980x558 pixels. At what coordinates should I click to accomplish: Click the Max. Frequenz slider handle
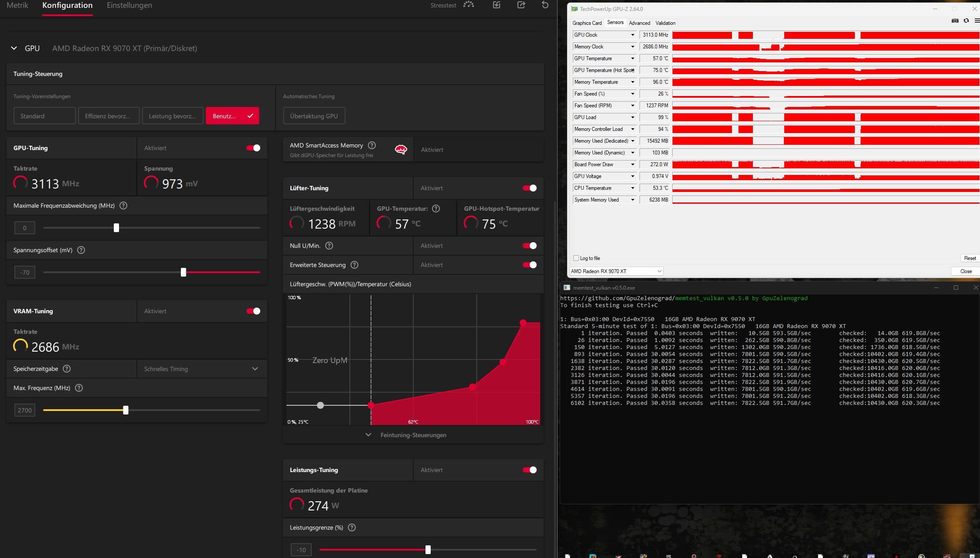pos(126,410)
